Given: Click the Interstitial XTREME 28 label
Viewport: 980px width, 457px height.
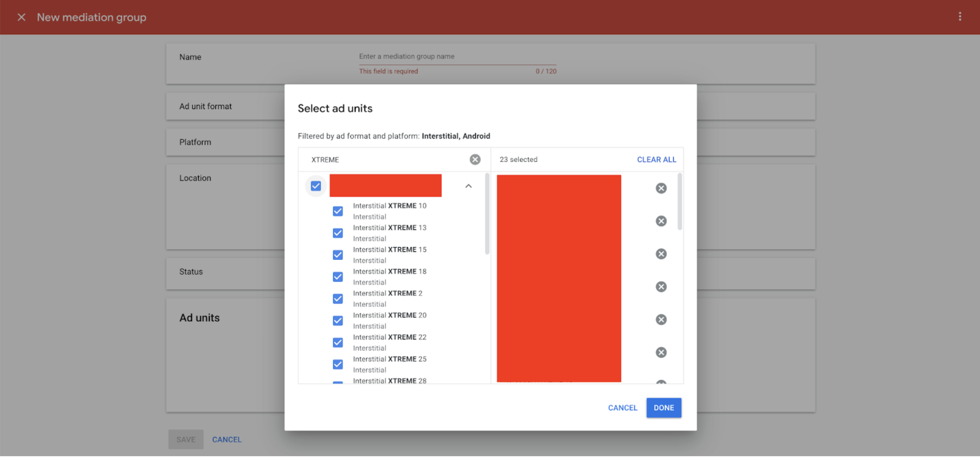Looking at the screenshot, I should (x=389, y=381).
